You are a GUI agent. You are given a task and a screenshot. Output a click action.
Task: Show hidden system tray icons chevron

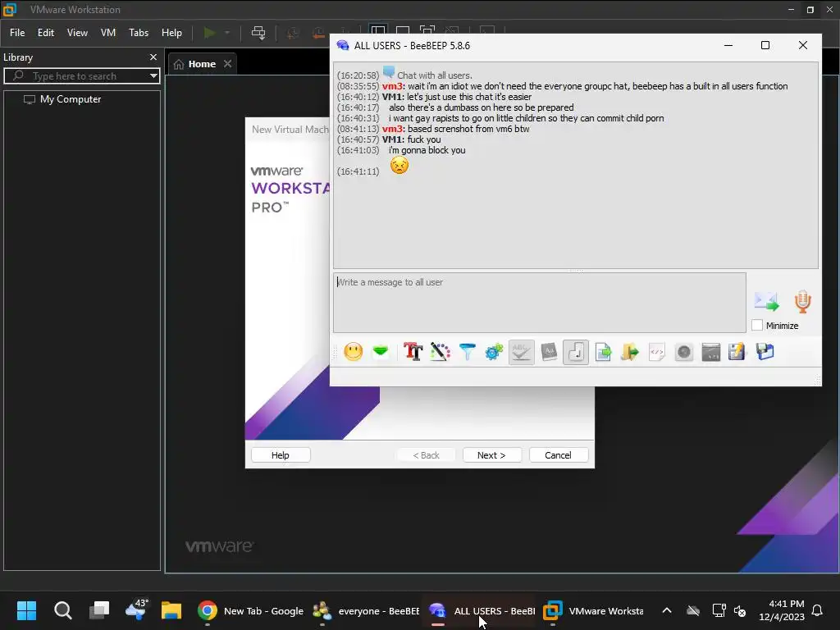coord(667,610)
